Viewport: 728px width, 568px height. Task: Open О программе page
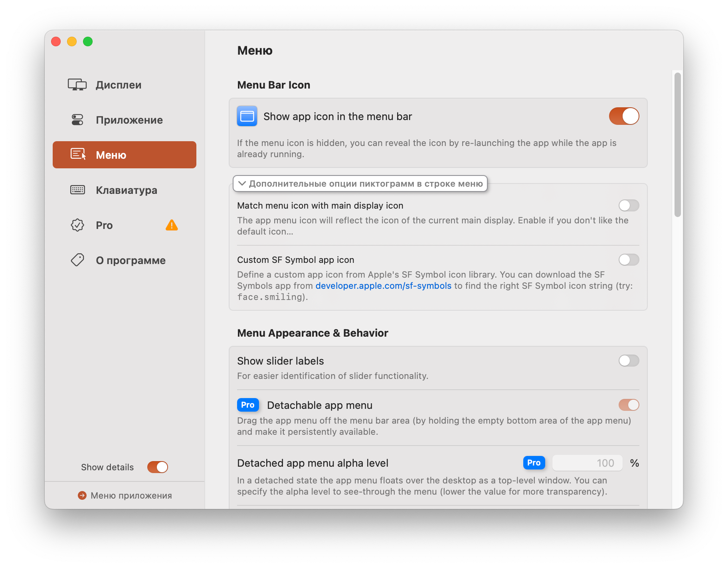(125, 260)
